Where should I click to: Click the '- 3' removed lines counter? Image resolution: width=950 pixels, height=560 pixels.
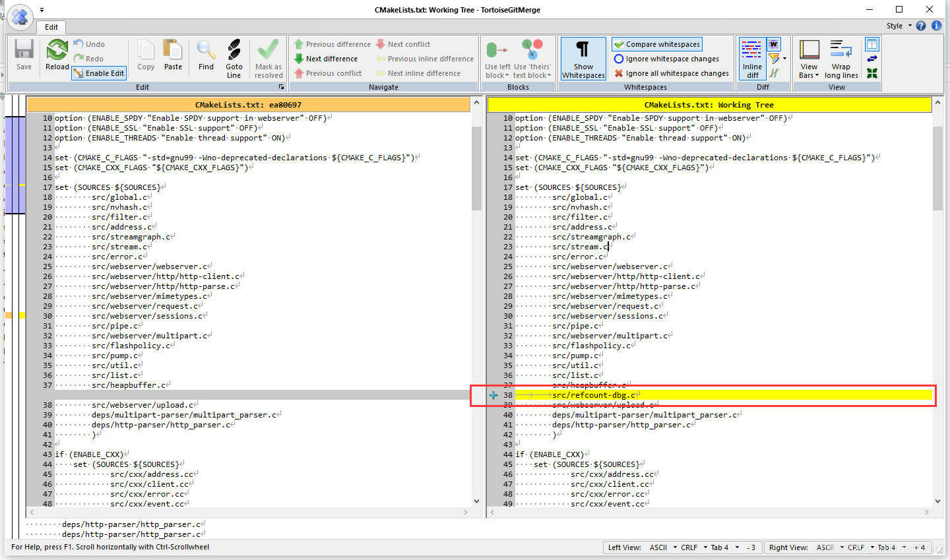(751, 547)
